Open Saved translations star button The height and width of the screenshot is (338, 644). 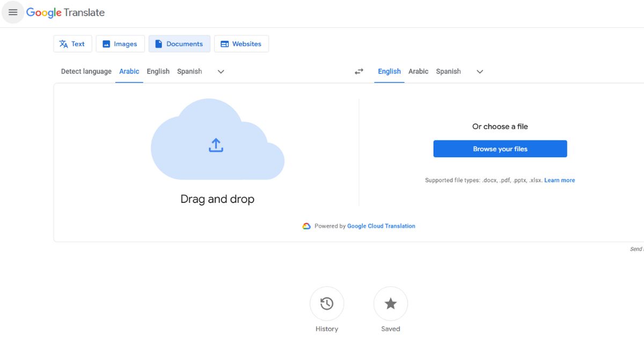(391, 304)
